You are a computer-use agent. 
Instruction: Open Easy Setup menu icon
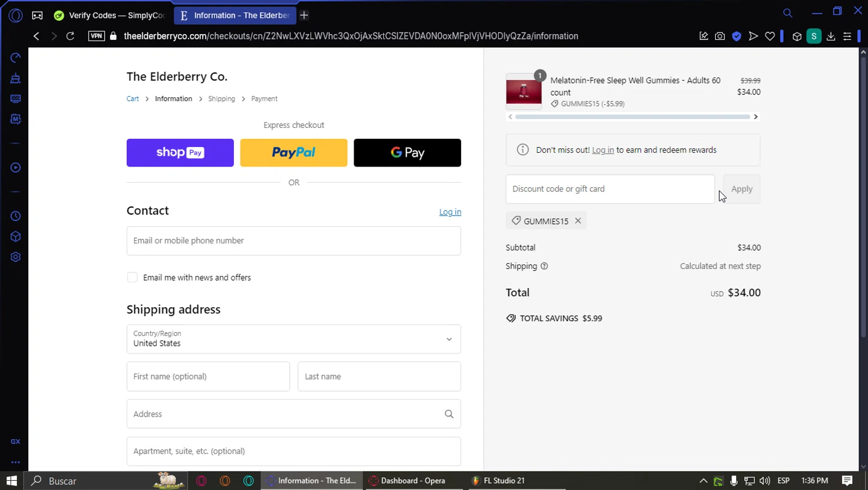coord(847,36)
